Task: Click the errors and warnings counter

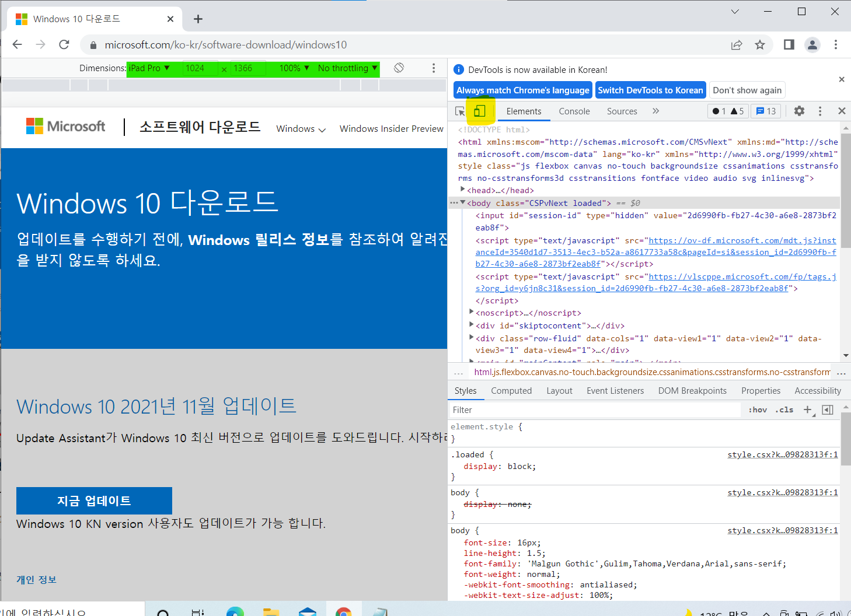Action: point(728,111)
